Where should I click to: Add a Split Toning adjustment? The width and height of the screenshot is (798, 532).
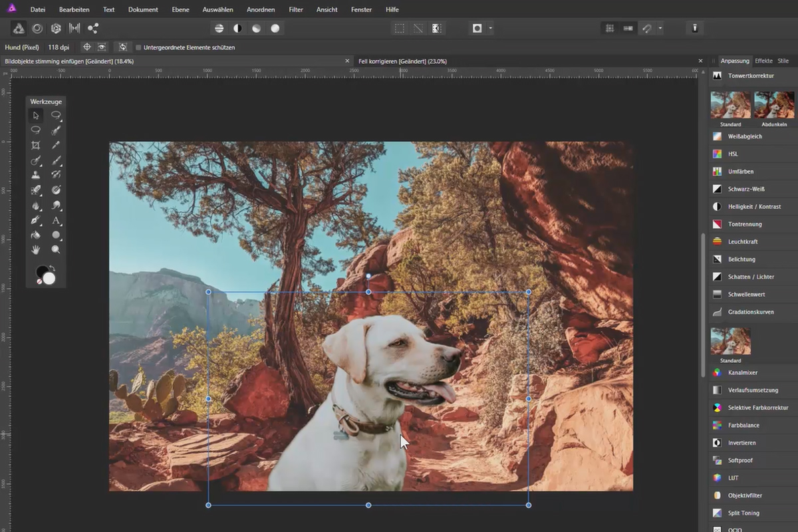[752, 513]
